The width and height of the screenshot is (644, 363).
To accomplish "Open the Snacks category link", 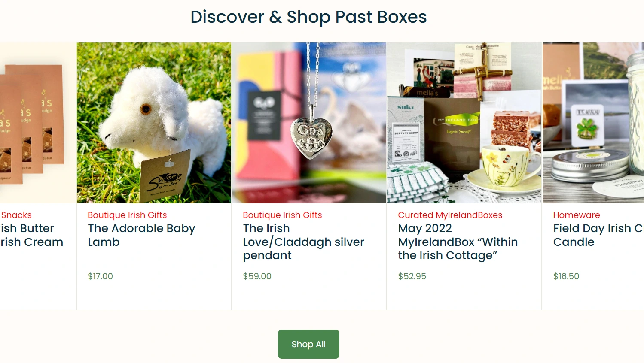I will click(x=16, y=215).
